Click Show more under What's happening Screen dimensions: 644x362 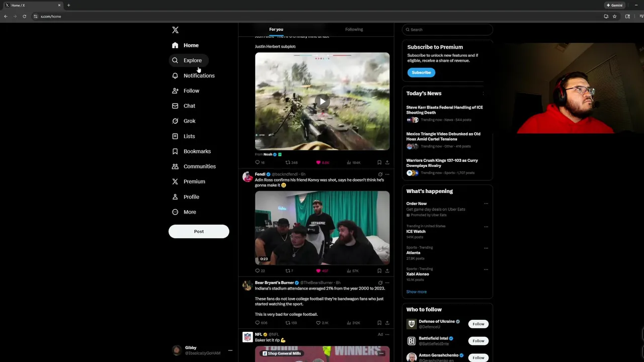click(x=416, y=292)
